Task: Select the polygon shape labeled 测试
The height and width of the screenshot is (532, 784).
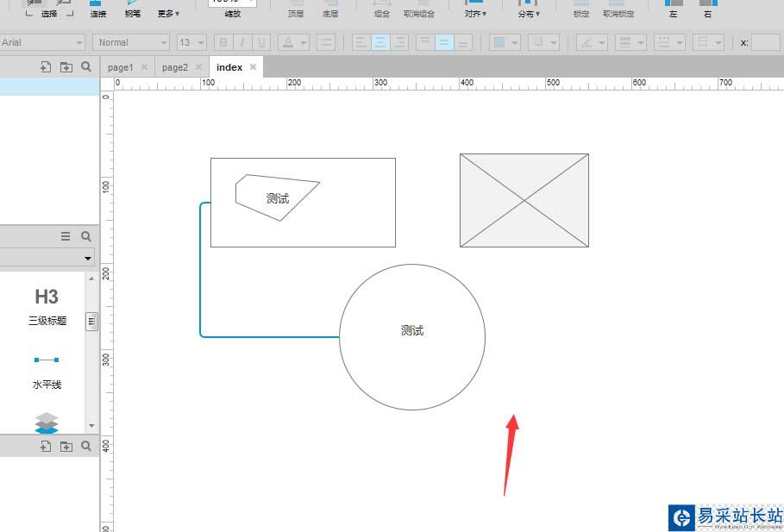Action: point(278,198)
